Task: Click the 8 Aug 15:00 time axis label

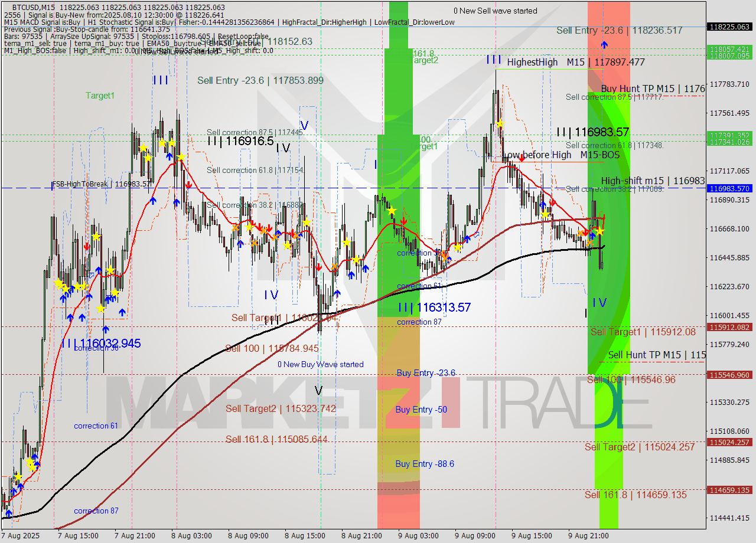Action: coord(304,535)
